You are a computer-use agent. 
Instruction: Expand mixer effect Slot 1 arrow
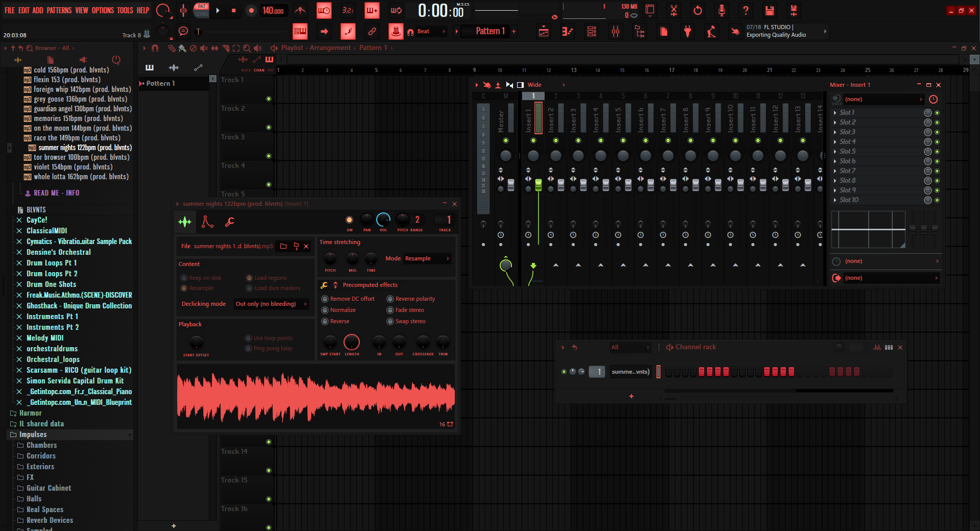point(835,112)
